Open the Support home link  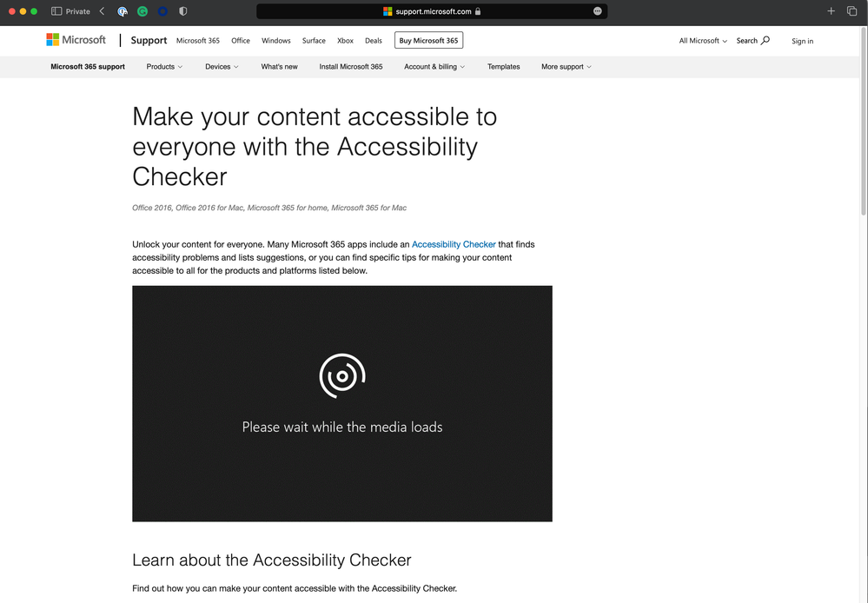[149, 41]
